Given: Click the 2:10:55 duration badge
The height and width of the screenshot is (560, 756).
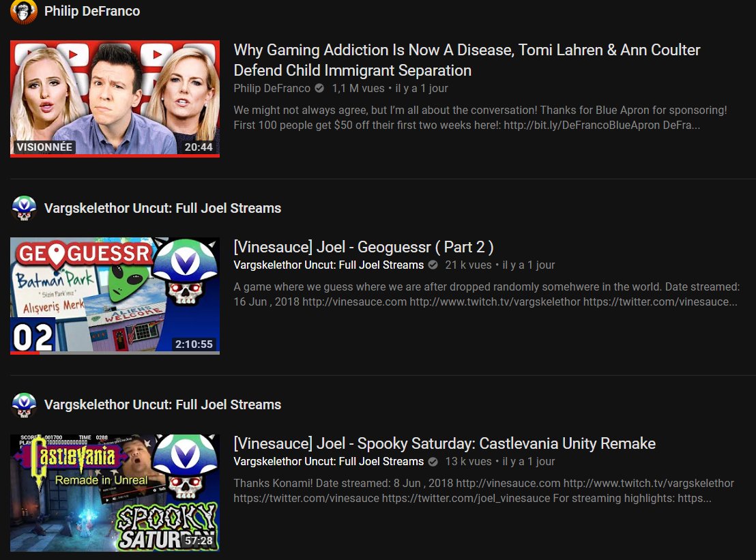Looking at the screenshot, I should 194,344.
